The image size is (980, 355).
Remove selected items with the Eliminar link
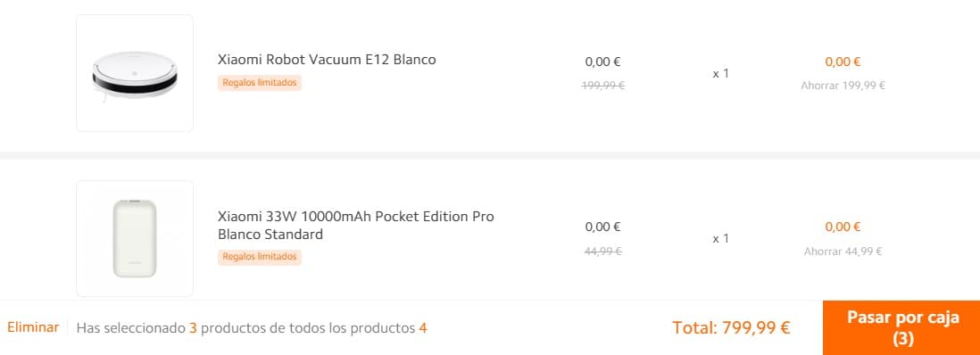(33, 326)
